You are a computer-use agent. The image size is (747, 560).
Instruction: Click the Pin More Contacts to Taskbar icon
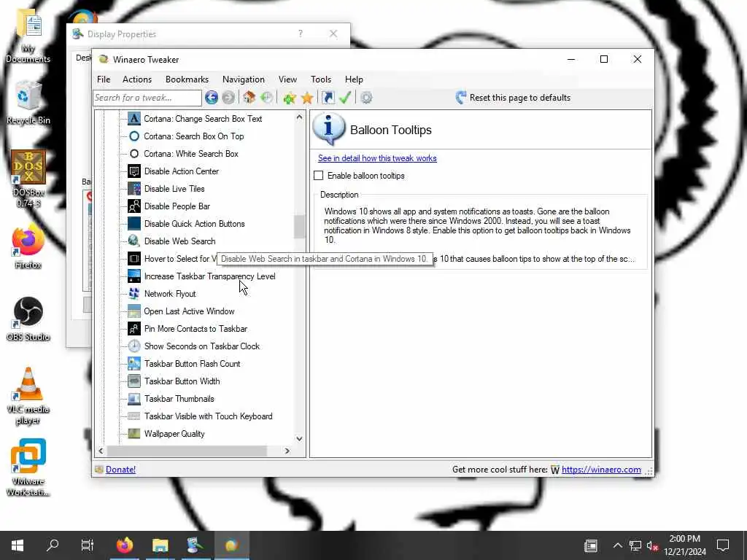134,329
